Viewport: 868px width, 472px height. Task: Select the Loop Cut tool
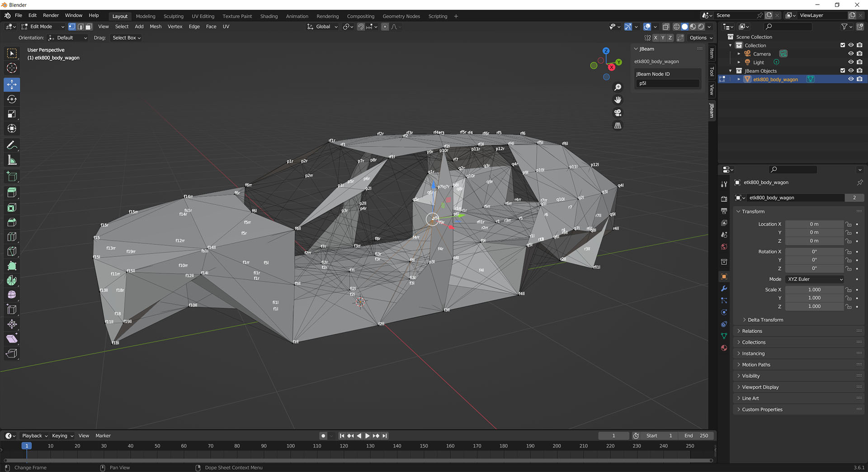(12, 237)
